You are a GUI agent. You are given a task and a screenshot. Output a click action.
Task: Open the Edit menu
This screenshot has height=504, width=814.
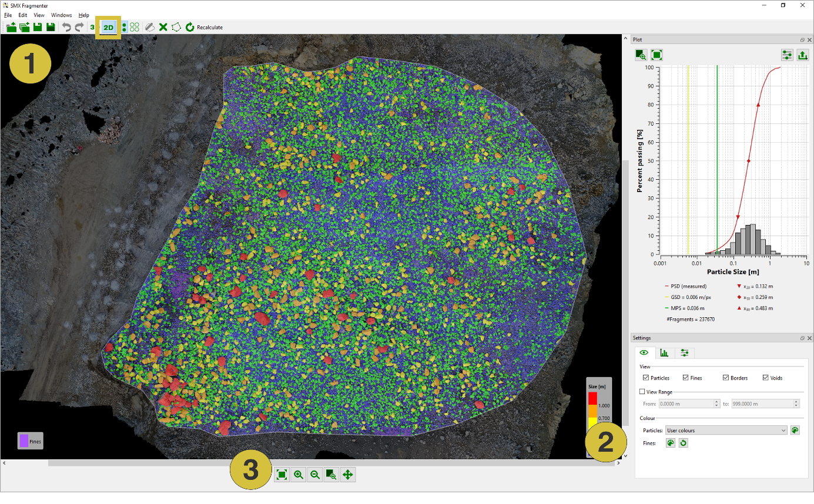click(x=22, y=15)
